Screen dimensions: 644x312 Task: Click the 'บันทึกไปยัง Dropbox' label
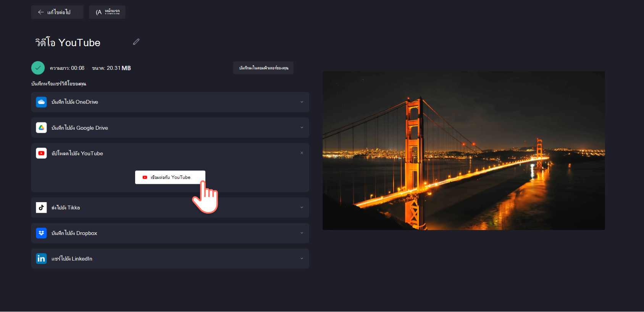point(74,233)
